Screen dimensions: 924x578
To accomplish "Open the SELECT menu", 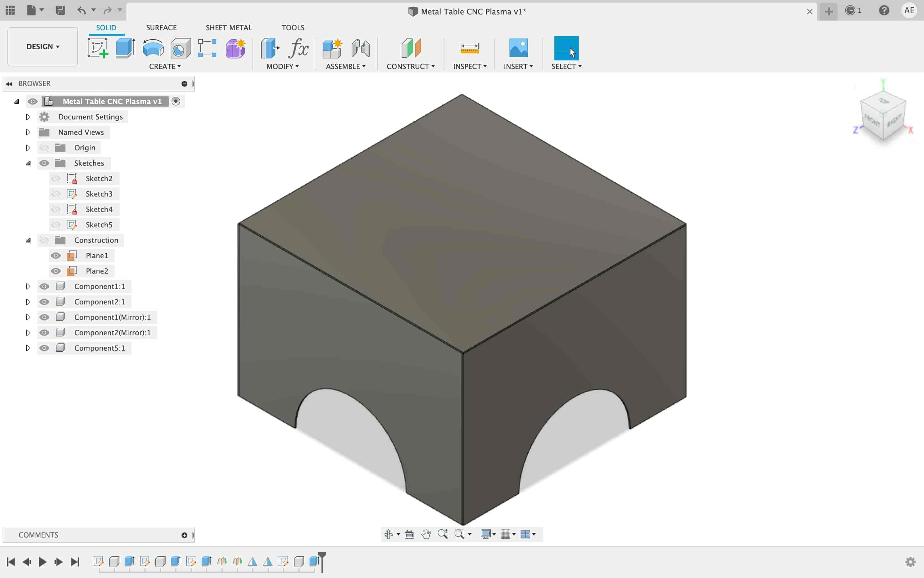I will [567, 66].
